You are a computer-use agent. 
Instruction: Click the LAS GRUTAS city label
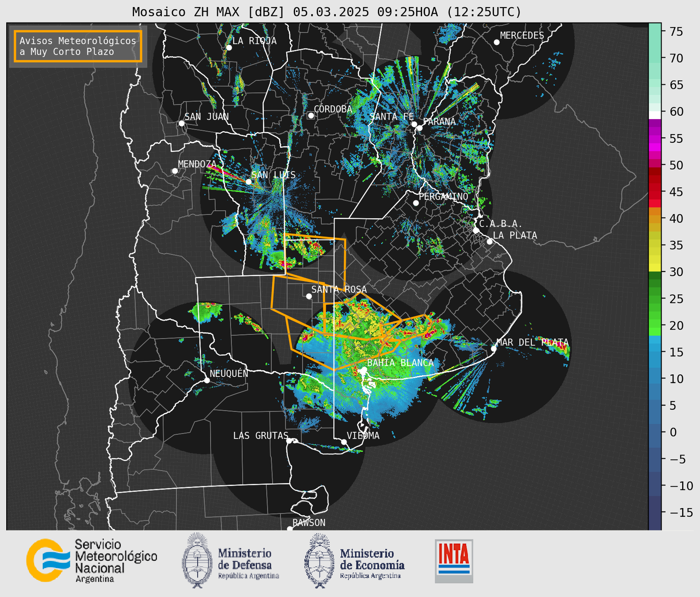pos(261,436)
